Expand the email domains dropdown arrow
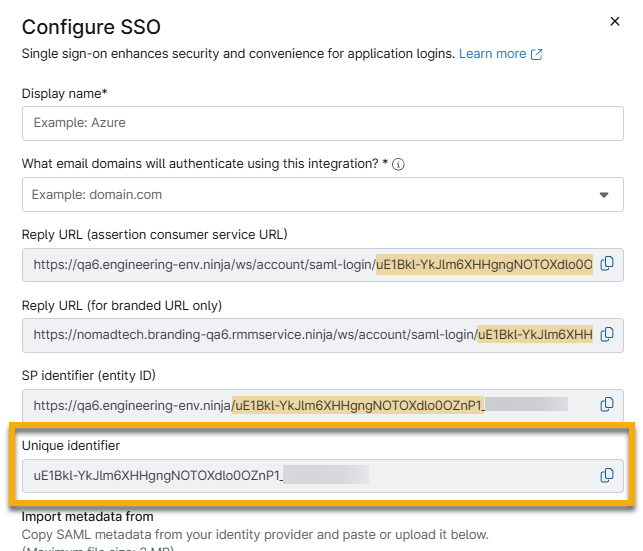 coord(604,194)
